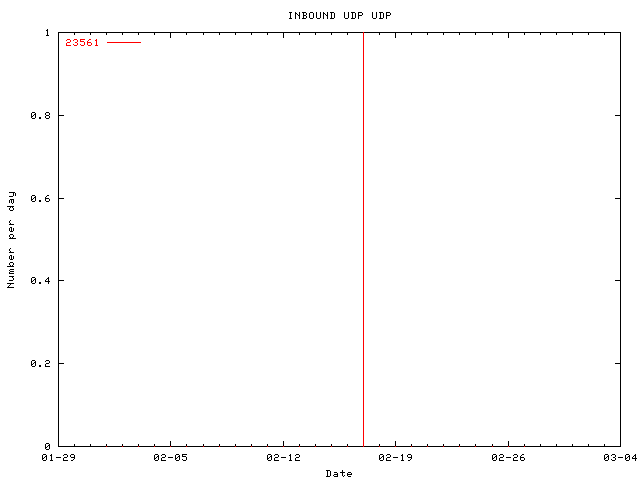Click the 02-12 date tick label
This screenshot has width=640, height=480.
(x=283, y=458)
